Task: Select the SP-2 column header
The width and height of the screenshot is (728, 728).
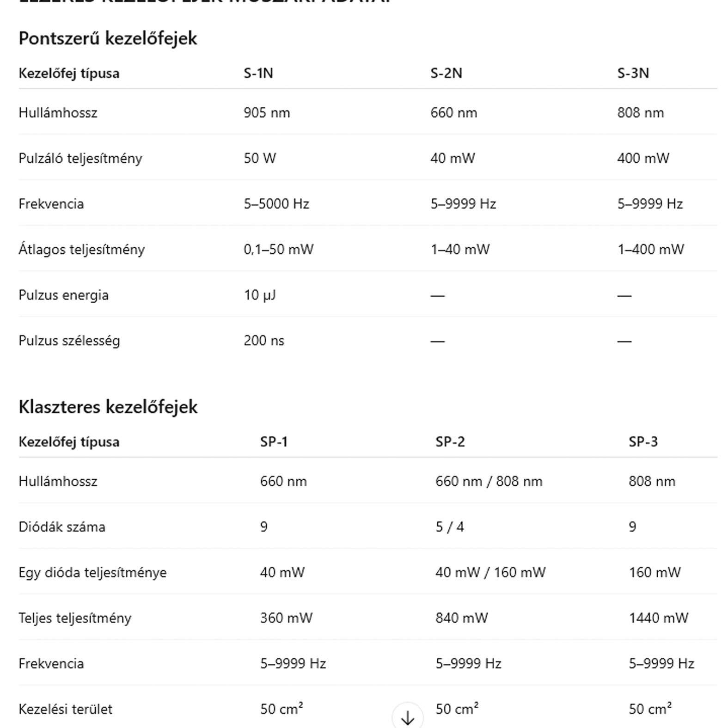Action: click(x=450, y=442)
